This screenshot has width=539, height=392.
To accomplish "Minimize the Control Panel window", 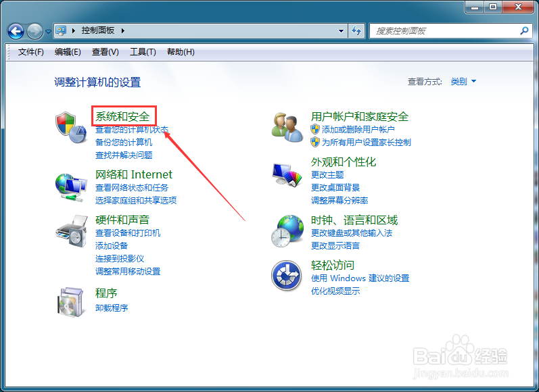I will (475, 7).
